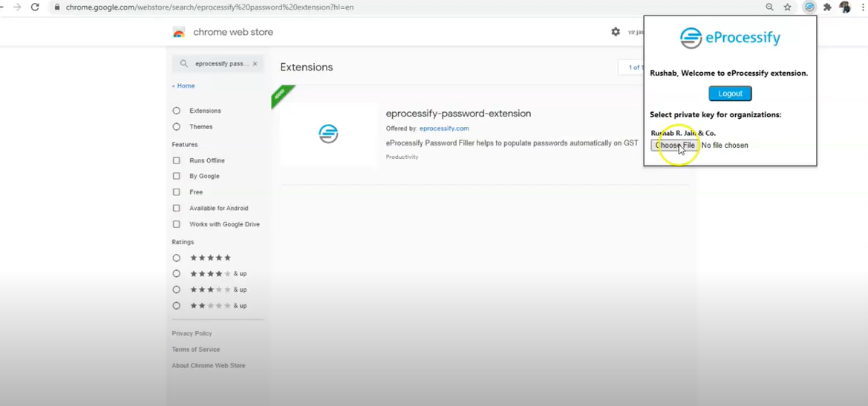Select the three stars & up rating
868x406 pixels.
tap(177, 289)
